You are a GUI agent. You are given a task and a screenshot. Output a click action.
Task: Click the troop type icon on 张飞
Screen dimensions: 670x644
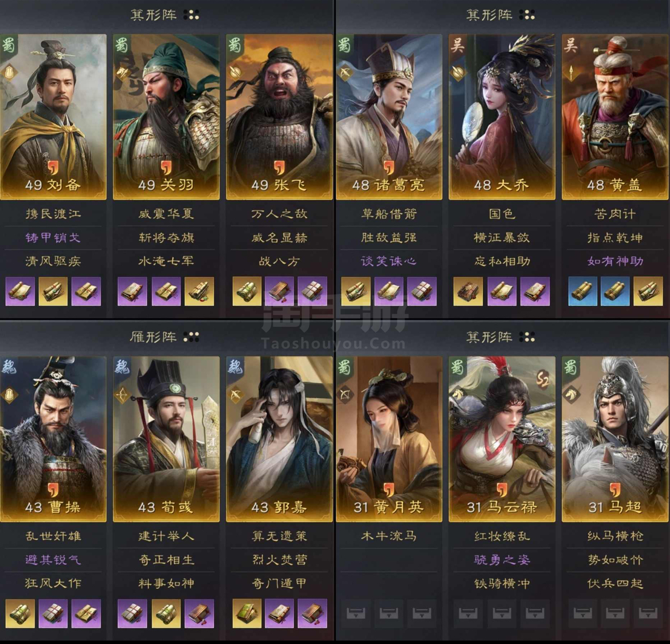tap(235, 72)
